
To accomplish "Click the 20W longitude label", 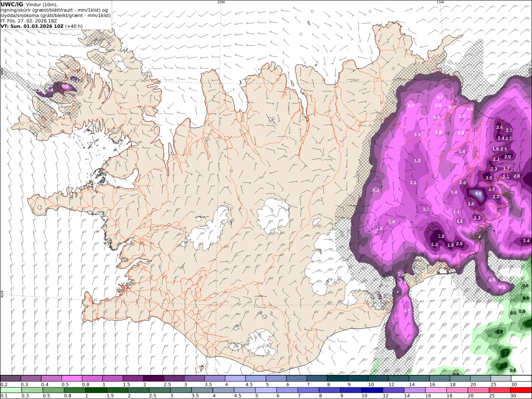I will coord(221,2).
